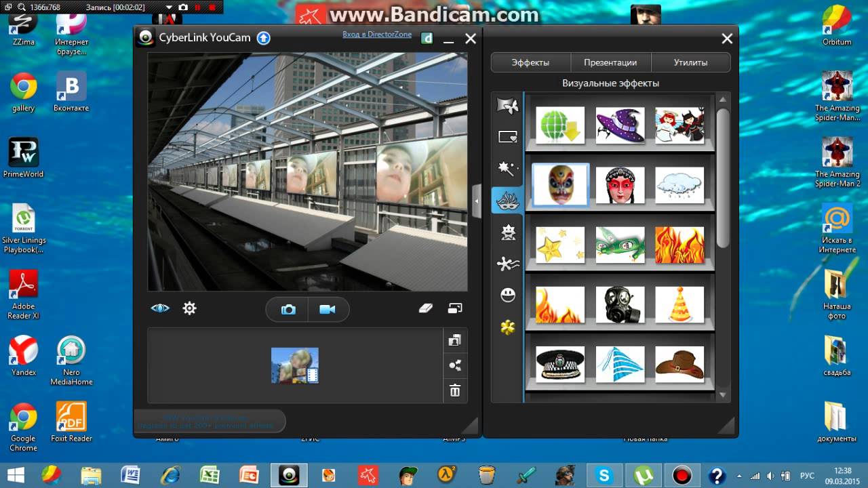Go to the Утилиты tab
Image resolution: width=868 pixels, height=488 pixels.
point(691,62)
